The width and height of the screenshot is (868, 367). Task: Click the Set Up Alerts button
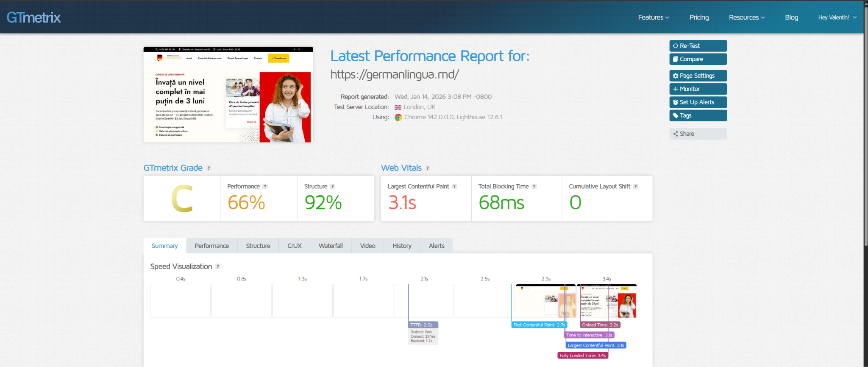pyautogui.click(x=698, y=102)
